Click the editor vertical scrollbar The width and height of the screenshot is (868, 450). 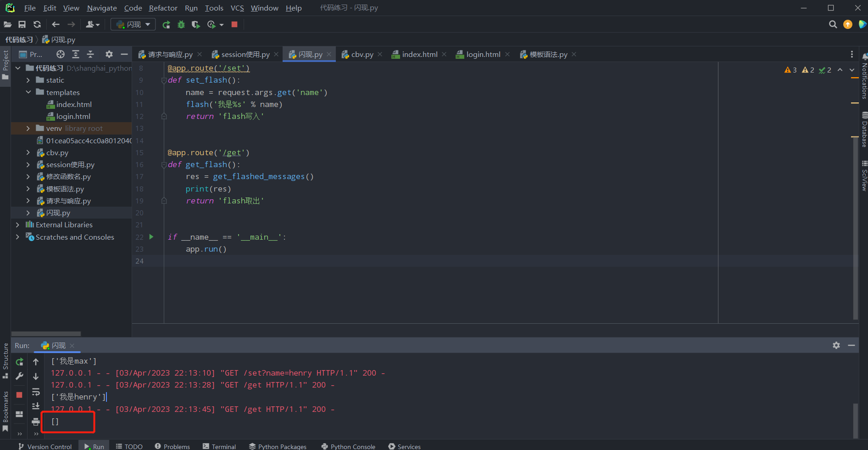[855, 227]
